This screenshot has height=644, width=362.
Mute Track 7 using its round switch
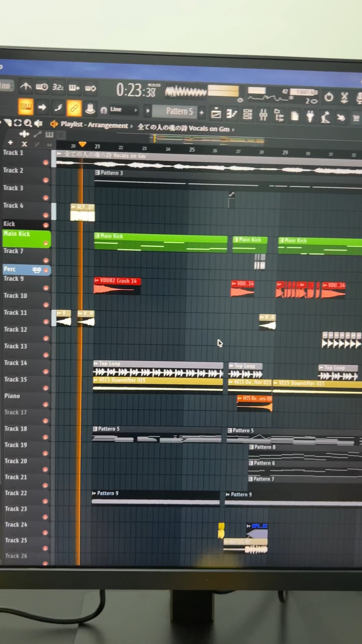coord(46,260)
